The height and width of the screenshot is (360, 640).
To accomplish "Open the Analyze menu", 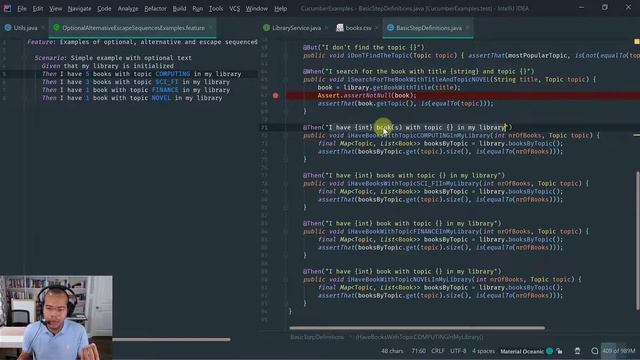I will point(128,8).
